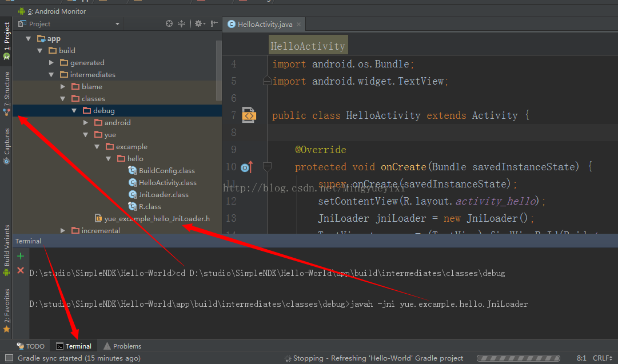Open the 1: Project side tab
The height and width of the screenshot is (364, 618).
coord(6,41)
